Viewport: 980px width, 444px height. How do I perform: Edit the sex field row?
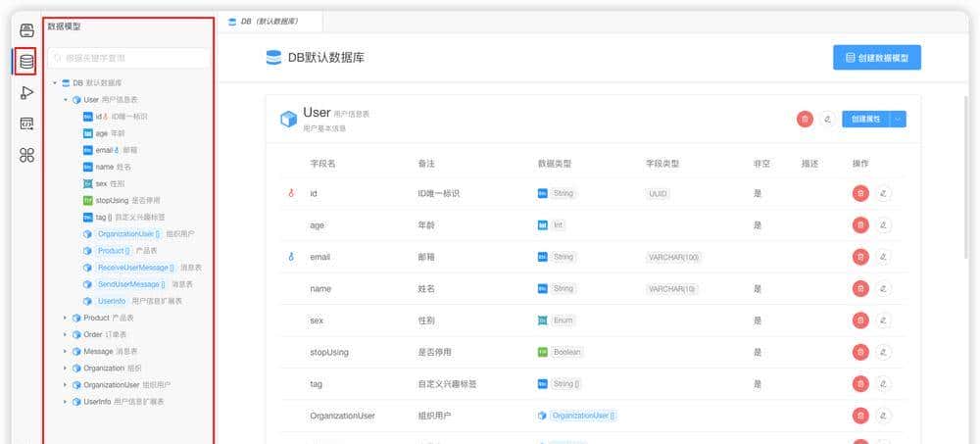[883, 321]
